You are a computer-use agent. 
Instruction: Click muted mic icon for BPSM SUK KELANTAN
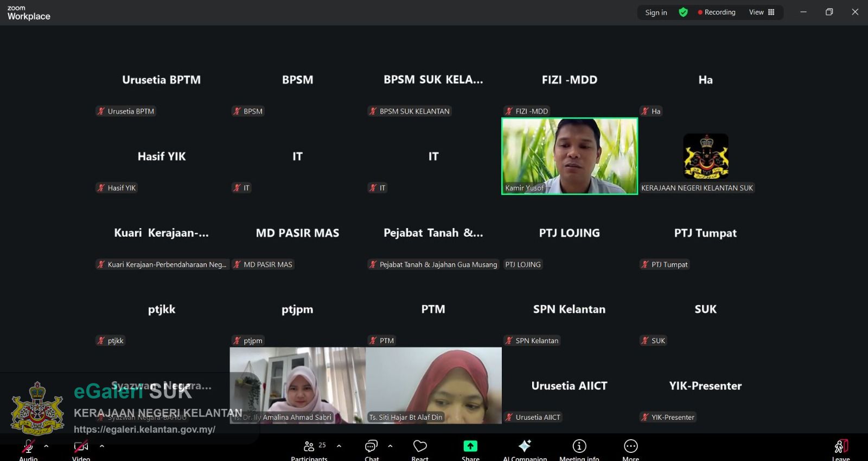373,111
